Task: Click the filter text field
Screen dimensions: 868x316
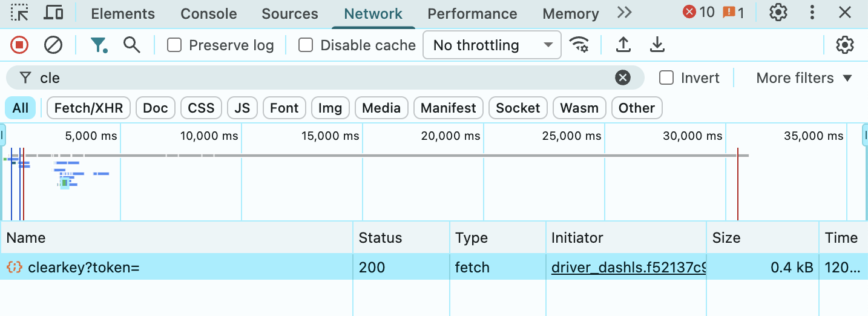Action: click(321, 78)
